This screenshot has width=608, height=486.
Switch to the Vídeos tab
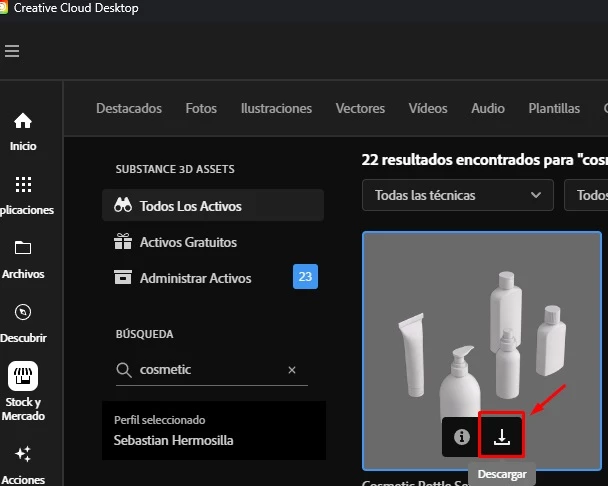428,108
